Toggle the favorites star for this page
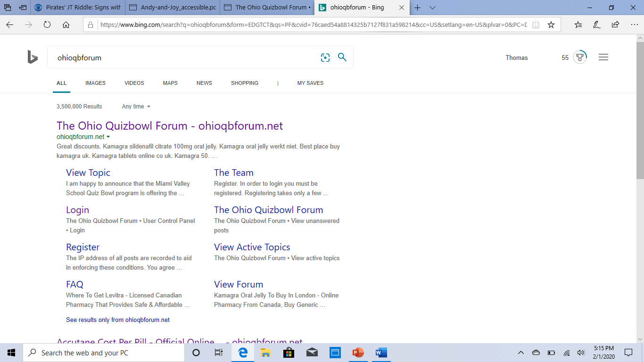 pyautogui.click(x=551, y=24)
